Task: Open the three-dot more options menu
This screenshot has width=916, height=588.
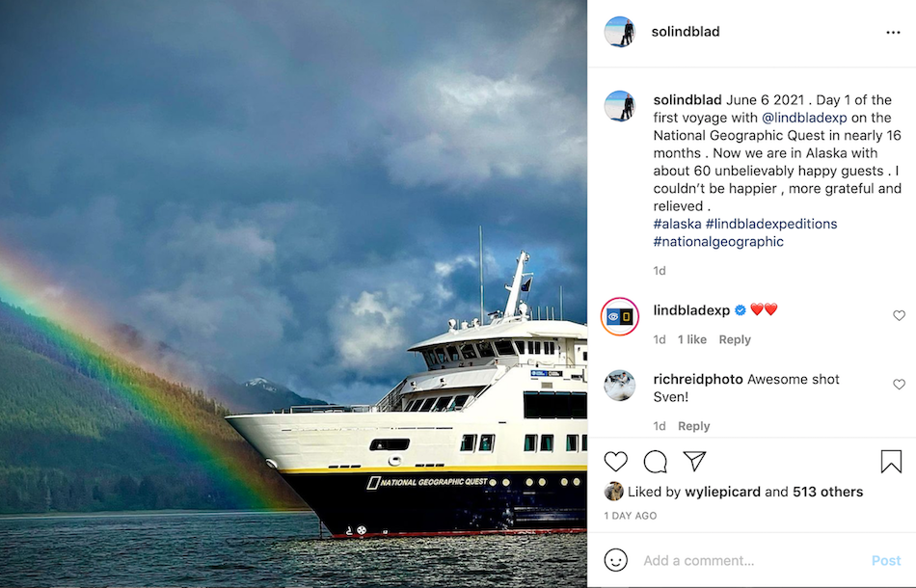Action: click(x=891, y=32)
